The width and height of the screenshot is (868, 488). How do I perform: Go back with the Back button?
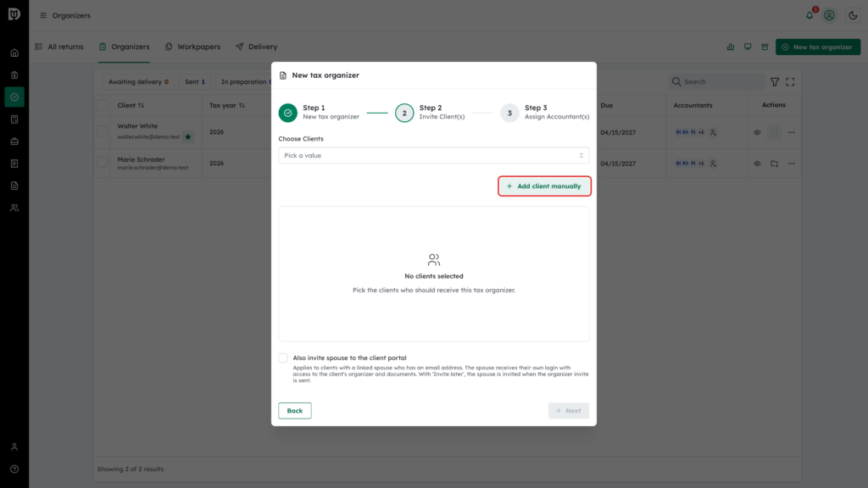tap(294, 411)
